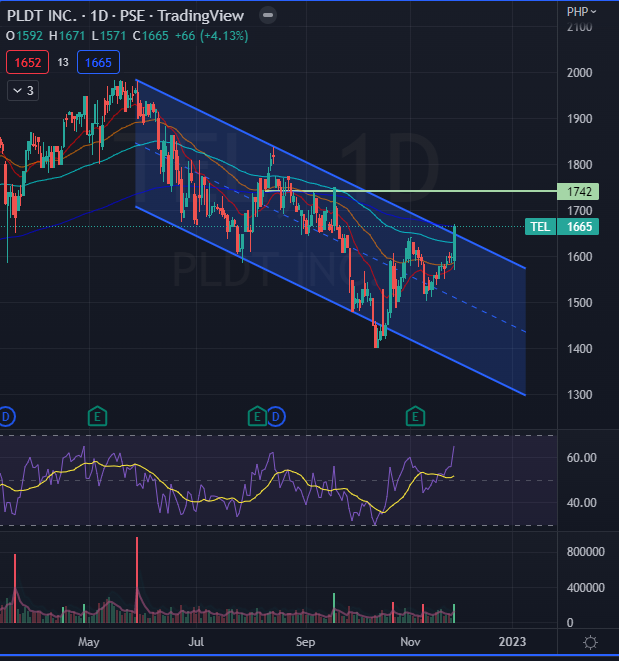Click the Jul date axis label
Screen dimensions: 619x661
[x=196, y=642]
